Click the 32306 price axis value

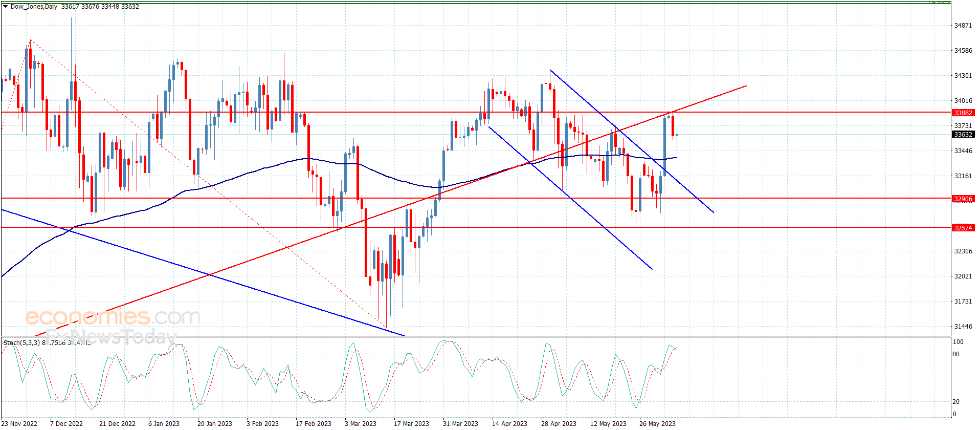963,251
